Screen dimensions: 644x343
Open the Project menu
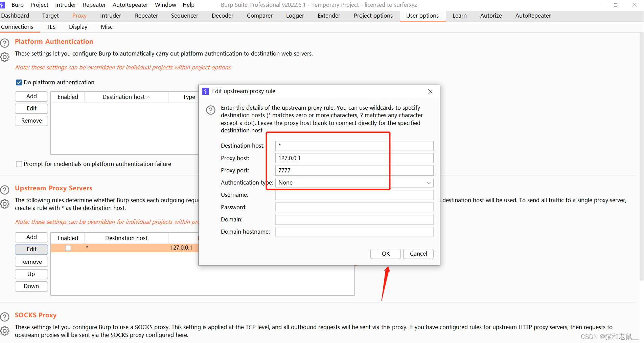click(39, 5)
